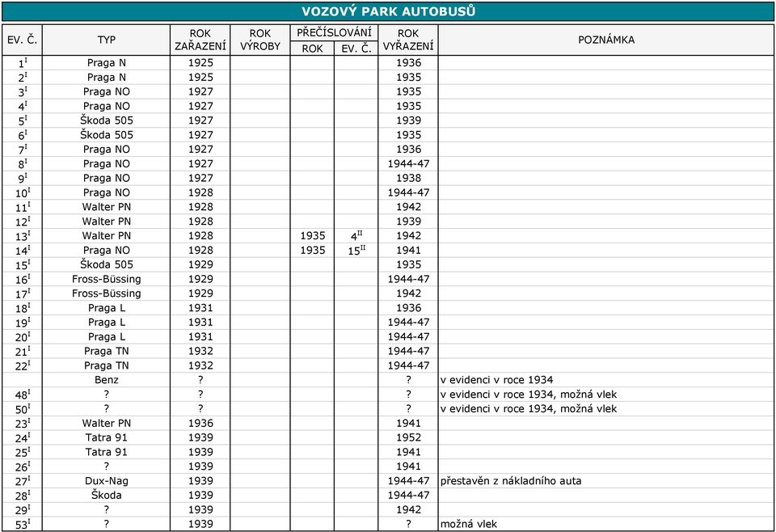
Task: Click vehicle number 8 cell
Action: pyautogui.click(x=23, y=164)
